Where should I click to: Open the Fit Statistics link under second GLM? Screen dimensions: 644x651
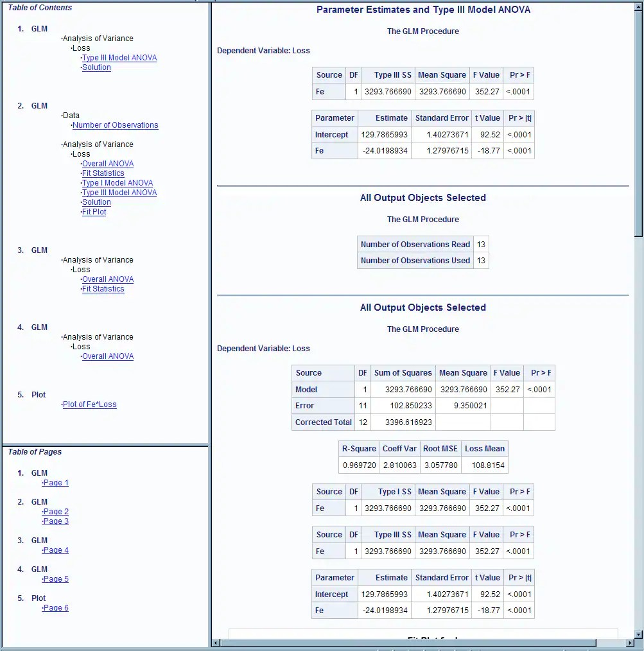(103, 173)
